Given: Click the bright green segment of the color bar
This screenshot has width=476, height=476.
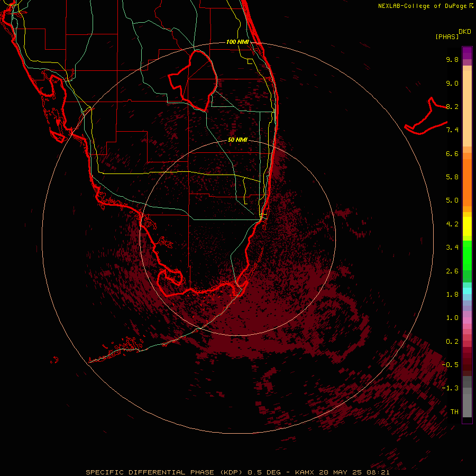Looking at the screenshot, I should point(467,255).
